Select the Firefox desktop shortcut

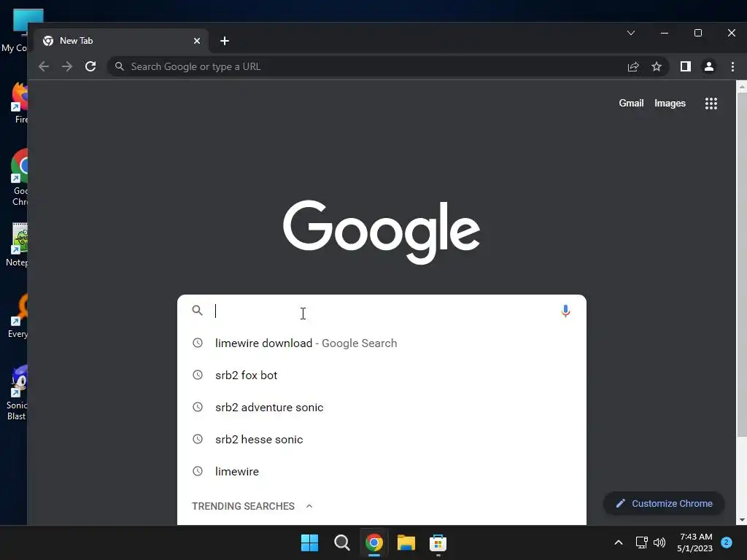(x=20, y=104)
